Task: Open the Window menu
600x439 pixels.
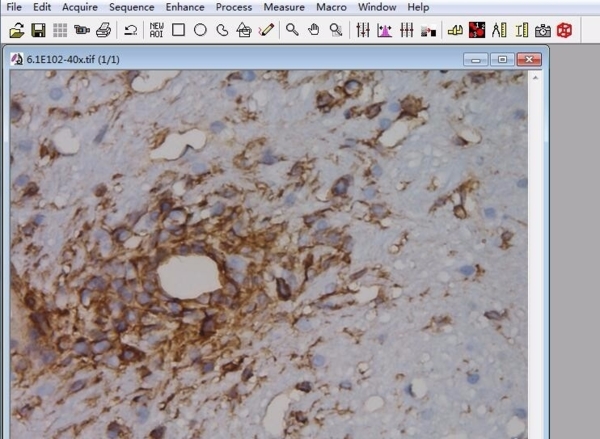Action: (377, 7)
